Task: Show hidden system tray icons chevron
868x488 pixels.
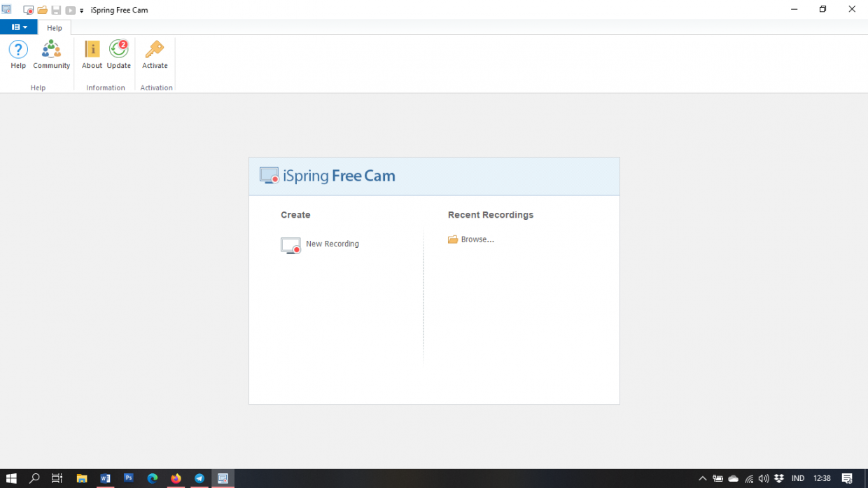Action: [703, 479]
